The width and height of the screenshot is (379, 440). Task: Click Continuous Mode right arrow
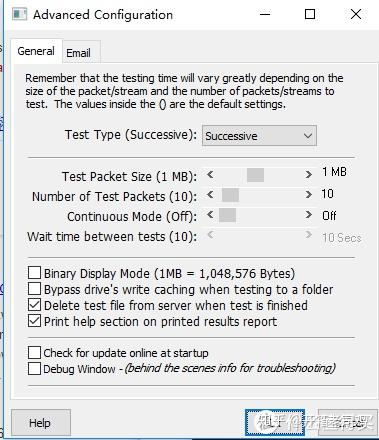pos(309,215)
